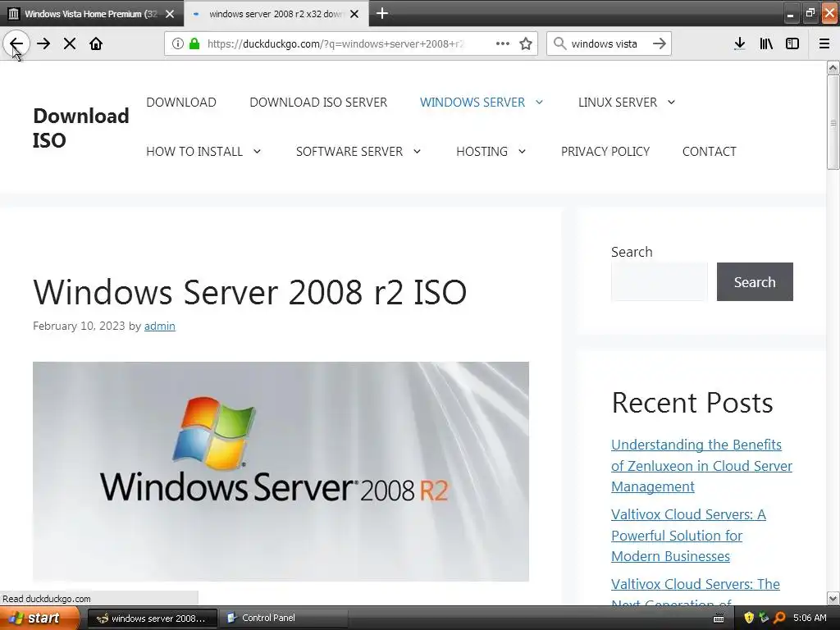The width and height of the screenshot is (840, 630).
Task: Open the browser home page
Action: click(96, 44)
